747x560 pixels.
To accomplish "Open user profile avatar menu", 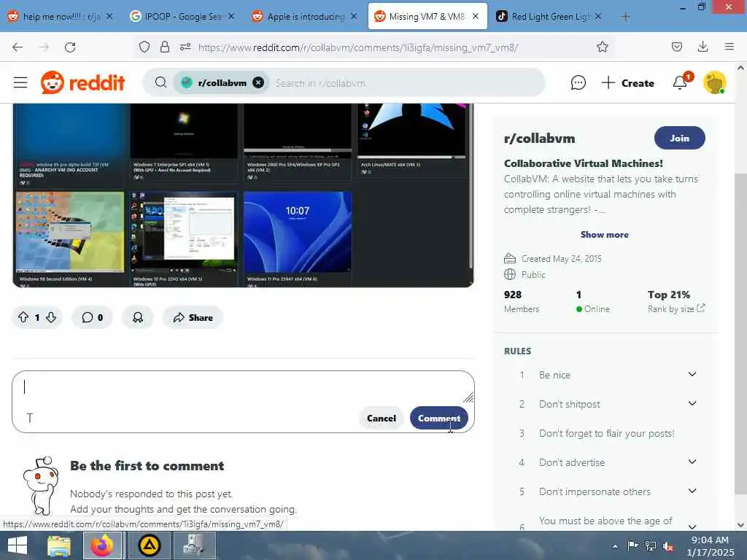I will point(714,83).
